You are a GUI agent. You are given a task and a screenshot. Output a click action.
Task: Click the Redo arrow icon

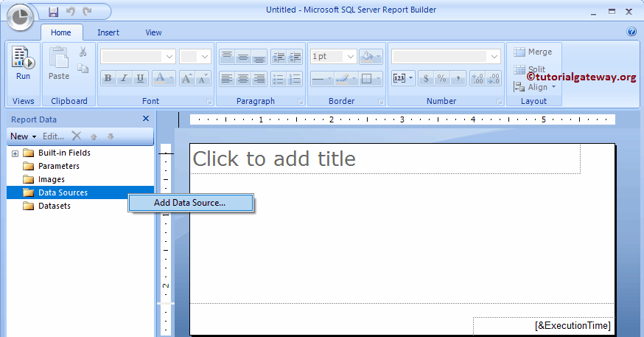click(87, 12)
